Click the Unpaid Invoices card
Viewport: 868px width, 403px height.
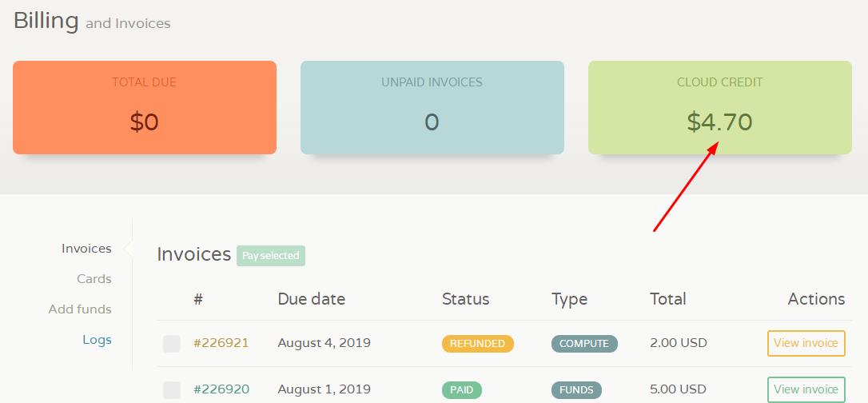[x=432, y=107]
